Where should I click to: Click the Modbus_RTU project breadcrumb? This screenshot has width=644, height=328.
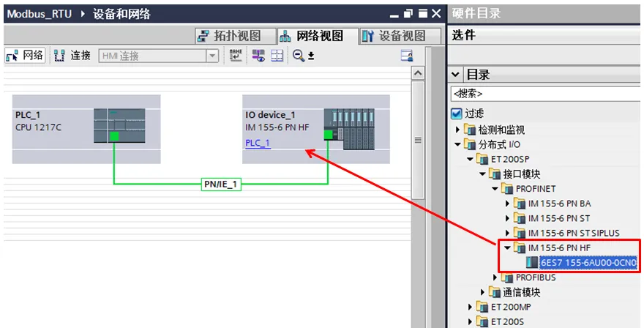point(39,14)
